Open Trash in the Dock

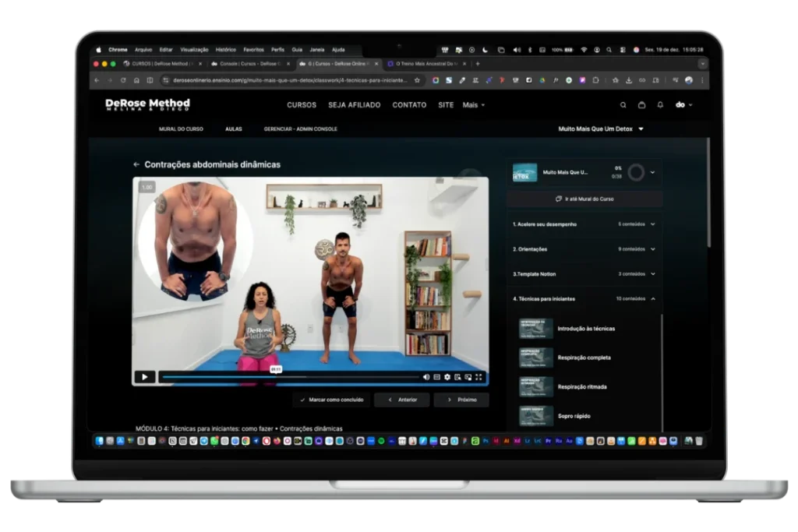coord(699,441)
